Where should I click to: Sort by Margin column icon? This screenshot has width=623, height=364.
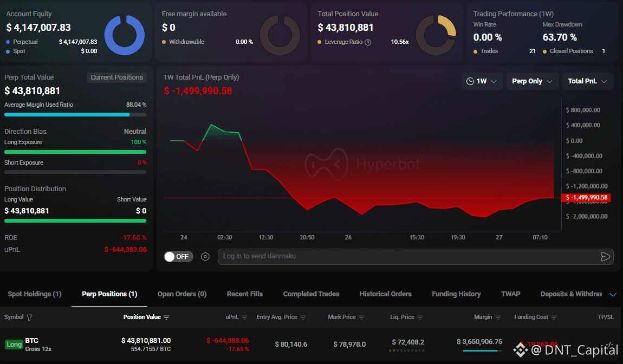498,317
